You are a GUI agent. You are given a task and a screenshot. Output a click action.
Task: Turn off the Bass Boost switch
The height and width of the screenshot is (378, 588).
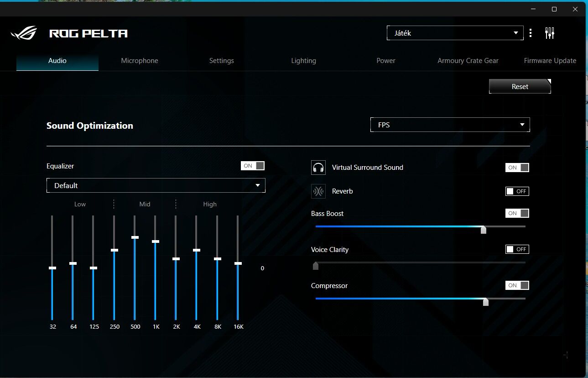(517, 213)
